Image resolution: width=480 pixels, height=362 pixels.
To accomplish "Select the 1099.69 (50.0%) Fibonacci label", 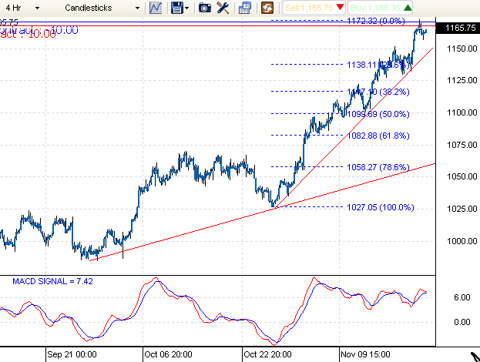I will point(378,114).
